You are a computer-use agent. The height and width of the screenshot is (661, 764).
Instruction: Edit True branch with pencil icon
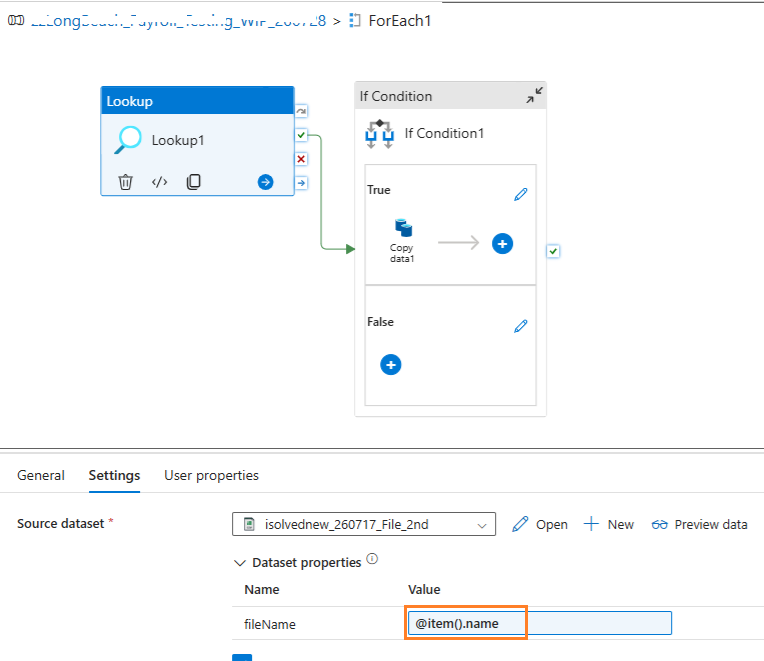pyautogui.click(x=520, y=194)
